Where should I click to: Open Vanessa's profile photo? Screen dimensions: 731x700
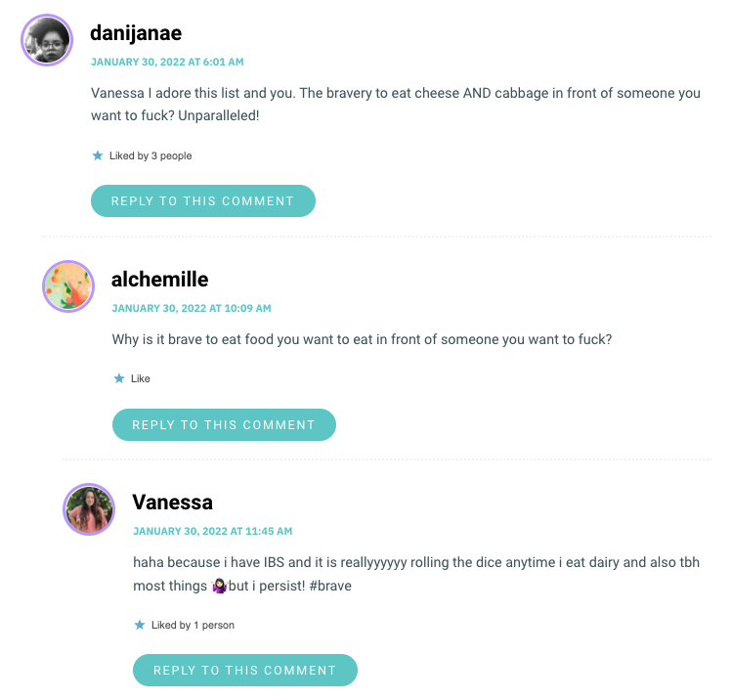click(89, 509)
